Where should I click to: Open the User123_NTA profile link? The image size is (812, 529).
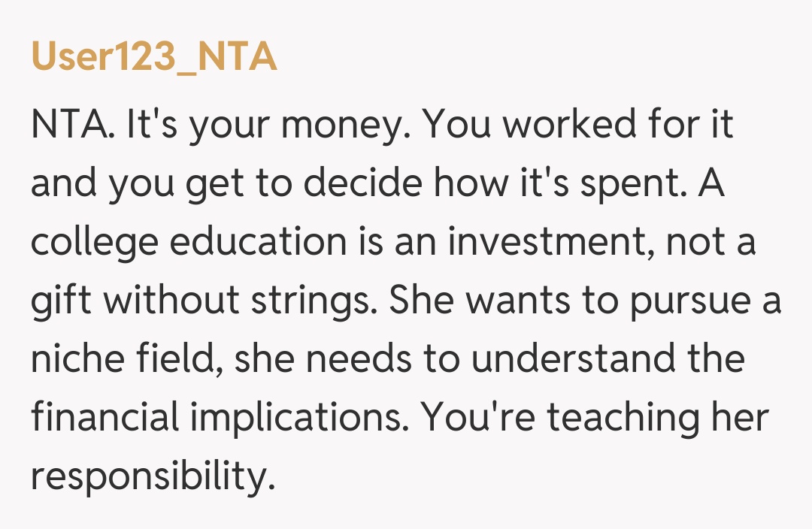(154, 57)
